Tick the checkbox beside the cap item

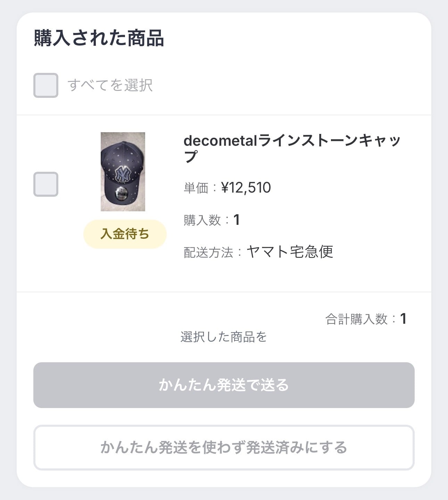point(45,184)
